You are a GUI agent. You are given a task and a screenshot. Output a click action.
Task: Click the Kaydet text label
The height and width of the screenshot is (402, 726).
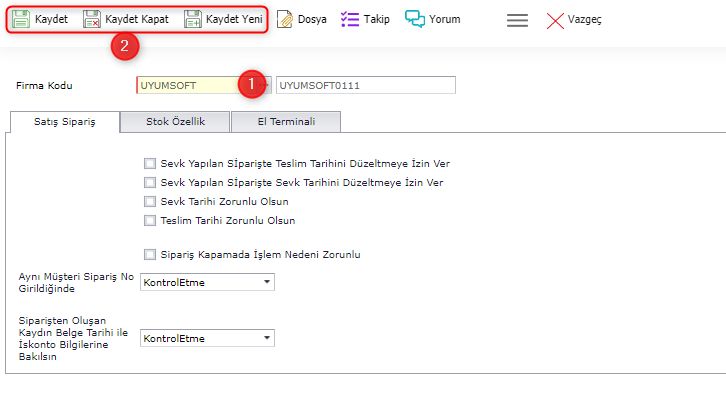click(51, 19)
